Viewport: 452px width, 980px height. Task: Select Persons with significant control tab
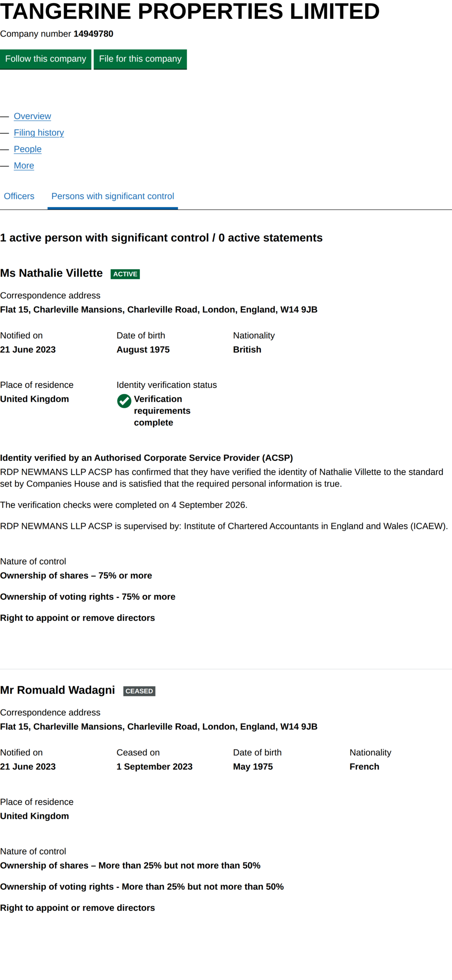pos(113,196)
